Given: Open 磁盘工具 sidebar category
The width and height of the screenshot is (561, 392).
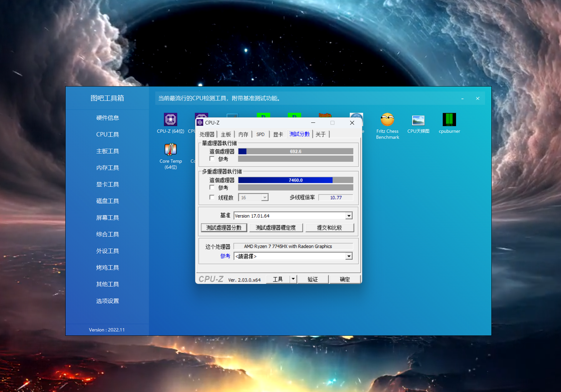Looking at the screenshot, I should [107, 201].
